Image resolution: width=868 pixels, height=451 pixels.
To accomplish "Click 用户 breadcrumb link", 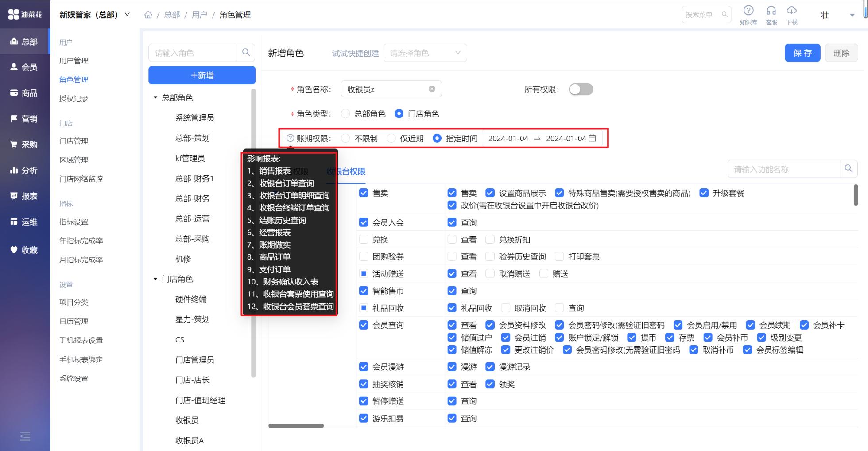I will 199,15.
